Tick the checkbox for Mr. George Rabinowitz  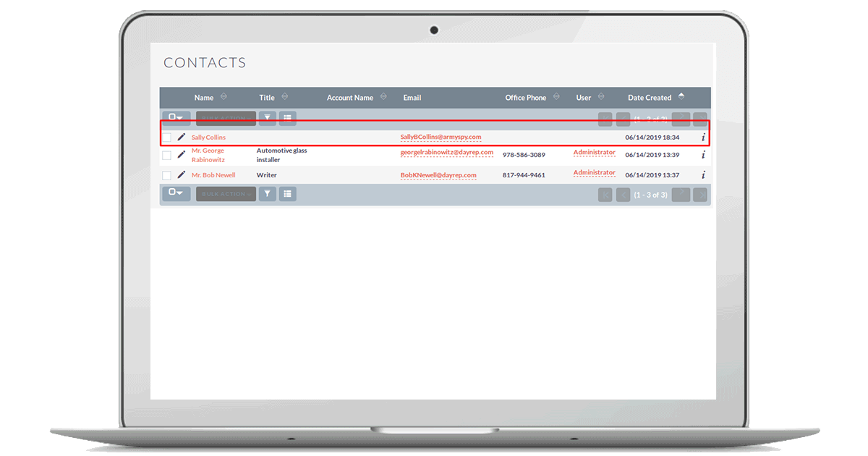point(167,155)
